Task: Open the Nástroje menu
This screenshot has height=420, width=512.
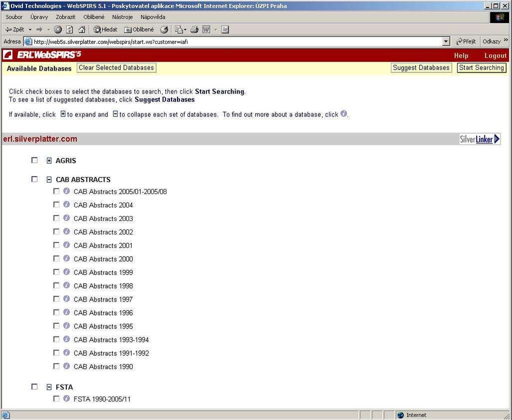Action: tap(122, 17)
